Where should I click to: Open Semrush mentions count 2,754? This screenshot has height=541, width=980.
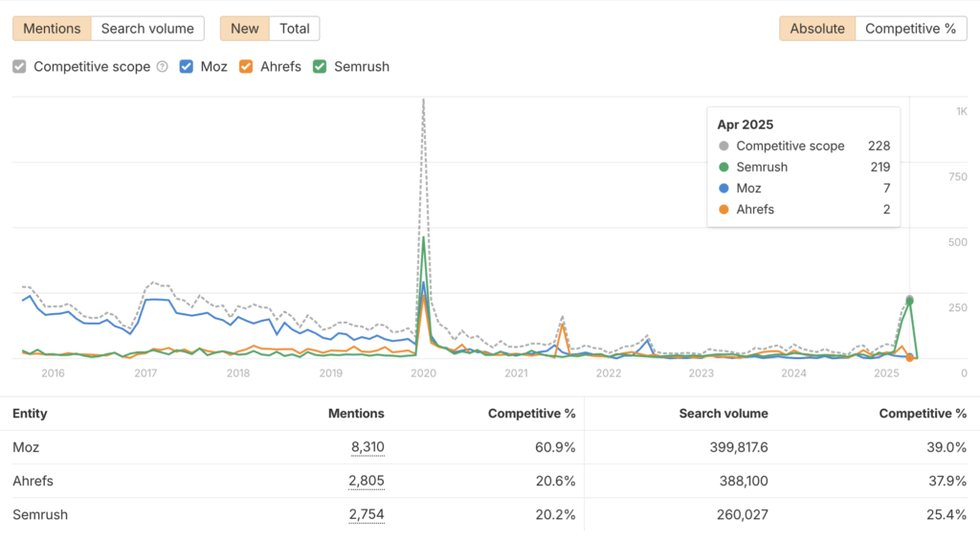point(367,515)
